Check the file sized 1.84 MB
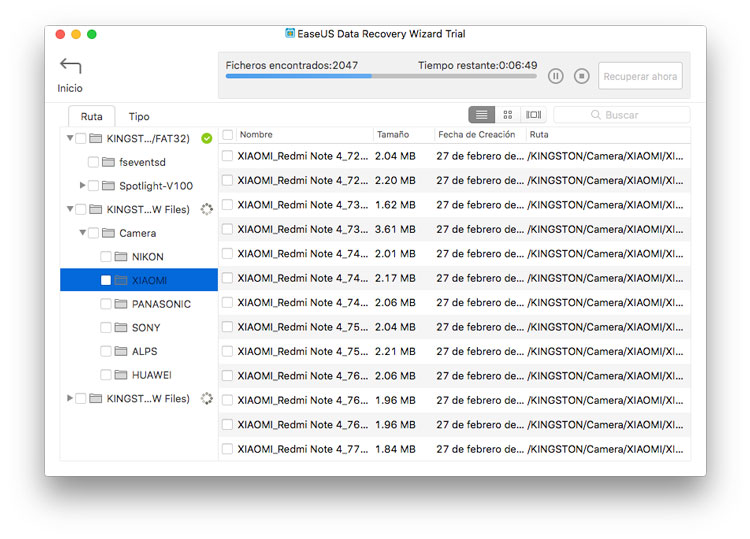Screen dimensions: 750x539 [228, 449]
